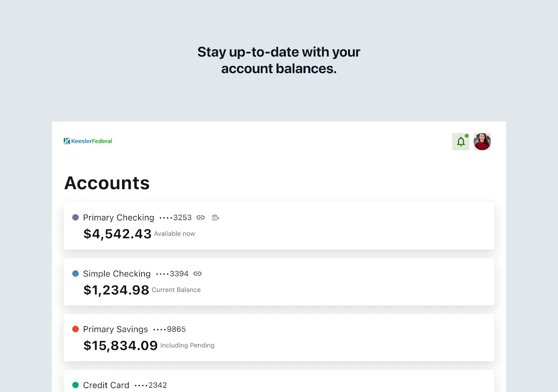Select the blue dot for Simple Checking
The width and height of the screenshot is (558, 392).
[76, 274]
